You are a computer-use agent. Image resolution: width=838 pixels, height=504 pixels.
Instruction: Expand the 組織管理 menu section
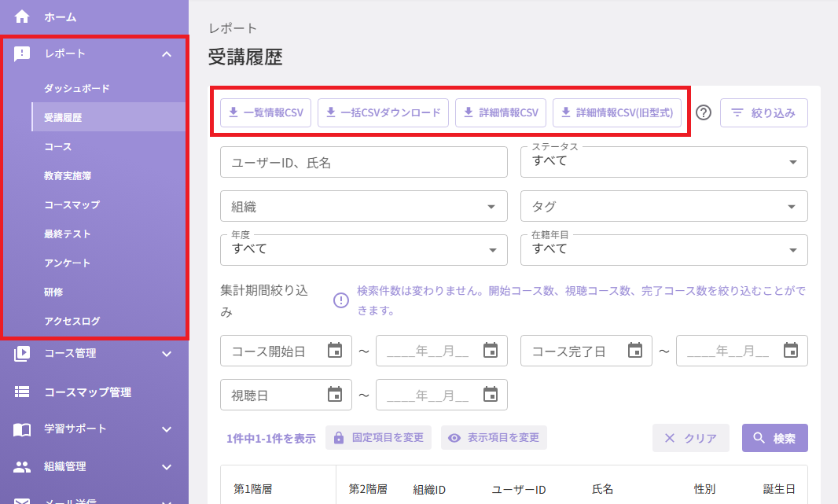coord(167,466)
